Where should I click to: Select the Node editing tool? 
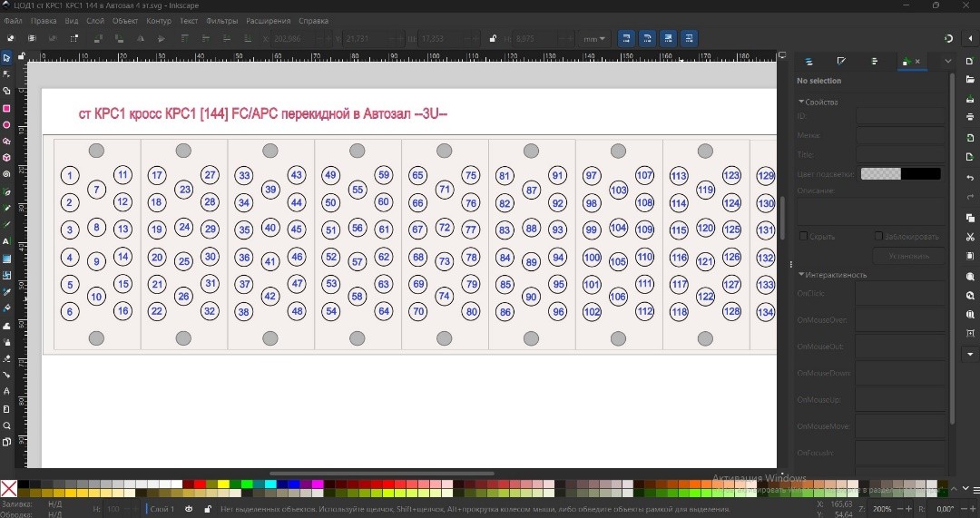(x=6, y=74)
